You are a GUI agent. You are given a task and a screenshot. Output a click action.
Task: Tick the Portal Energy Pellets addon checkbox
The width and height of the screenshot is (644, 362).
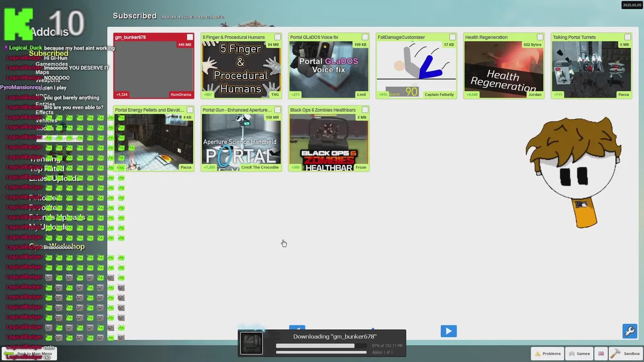pyautogui.click(x=190, y=110)
